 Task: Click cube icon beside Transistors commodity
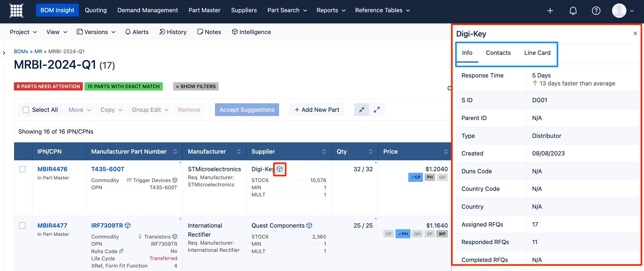[x=175, y=237]
